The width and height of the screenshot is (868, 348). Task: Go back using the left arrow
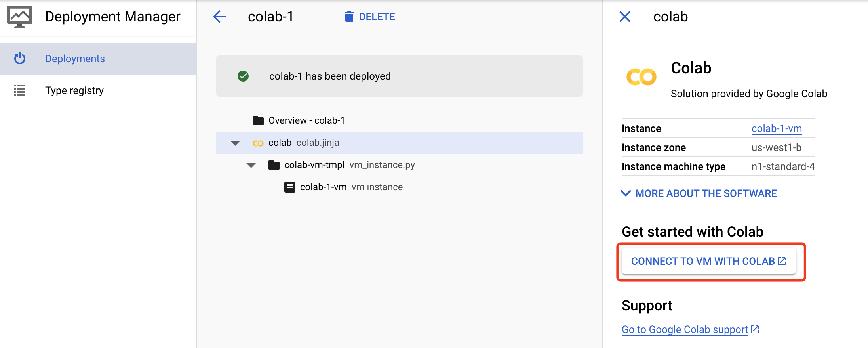pyautogui.click(x=219, y=17)
